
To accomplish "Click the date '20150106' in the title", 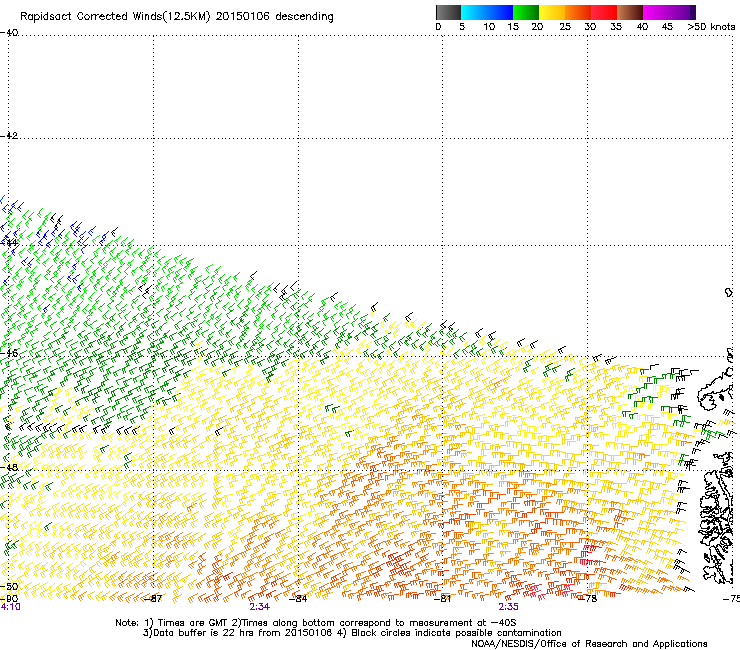I will (242, 17).
